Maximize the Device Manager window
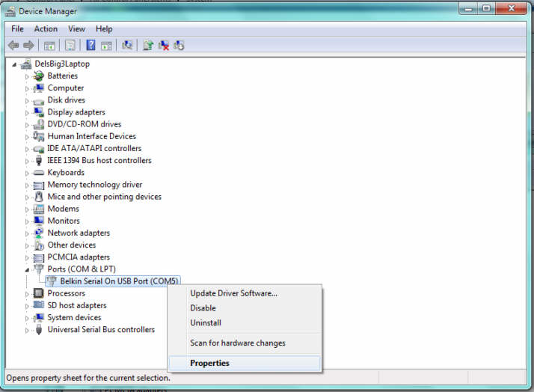The width and height of the screenshot is (534, 392). (x=486, y=8)
